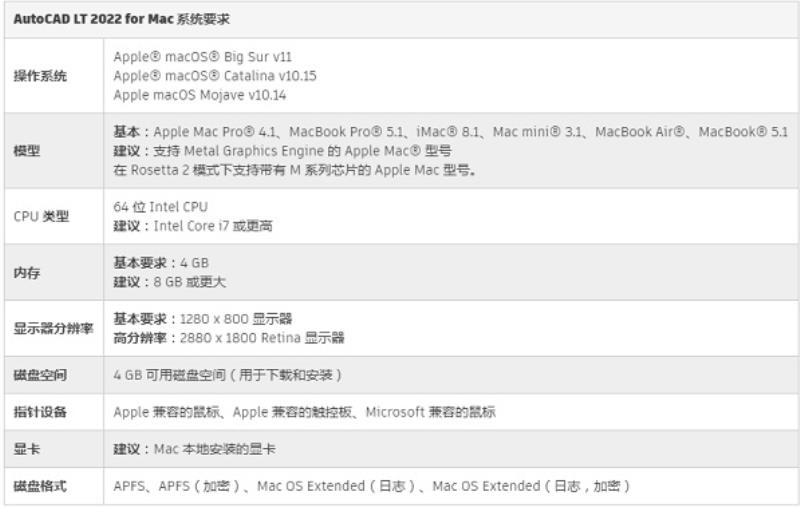Viewport: 800px width, 507px height.
Task: Click the 'AutoCAD LT 2022 for Mac 系统要求' header
Action: click(121, 19)
